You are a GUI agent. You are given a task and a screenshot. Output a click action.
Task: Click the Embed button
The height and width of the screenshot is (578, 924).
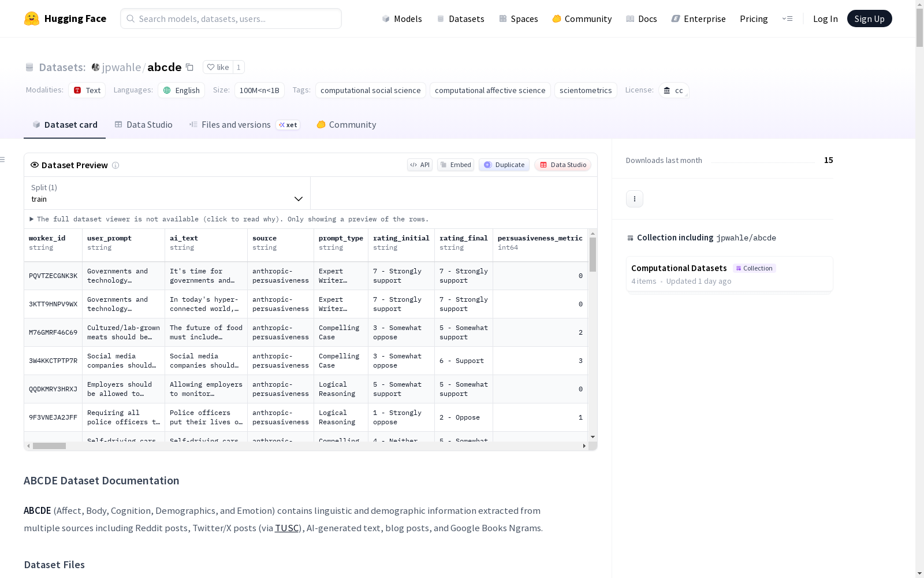[x=456, y=165]
